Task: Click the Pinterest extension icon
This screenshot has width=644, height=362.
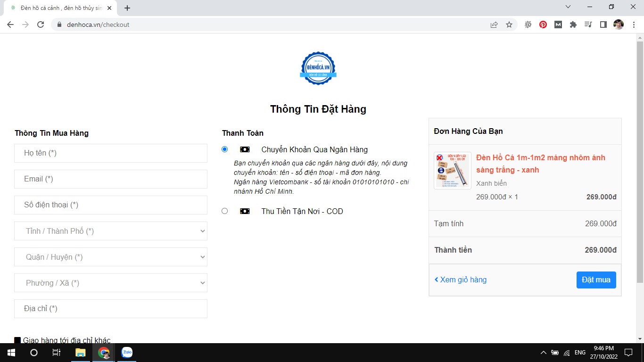Action: (x=543, y=25)
